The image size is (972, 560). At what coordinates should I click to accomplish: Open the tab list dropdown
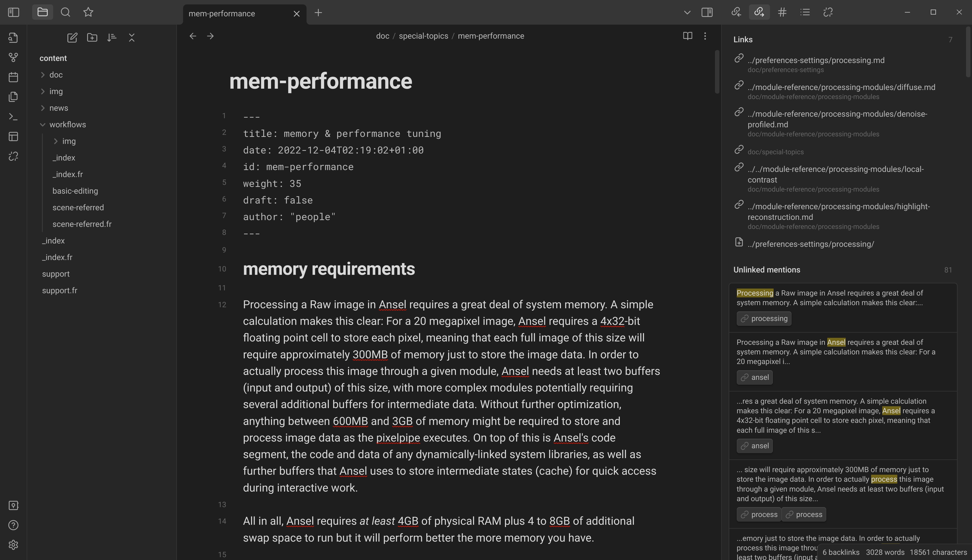coord(687,12)
